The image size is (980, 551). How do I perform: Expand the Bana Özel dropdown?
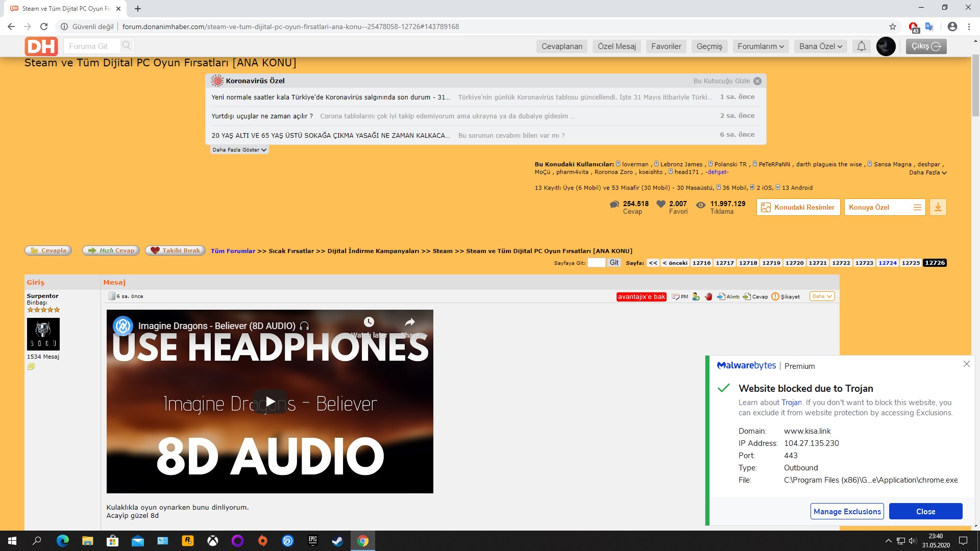pos(820,46)
